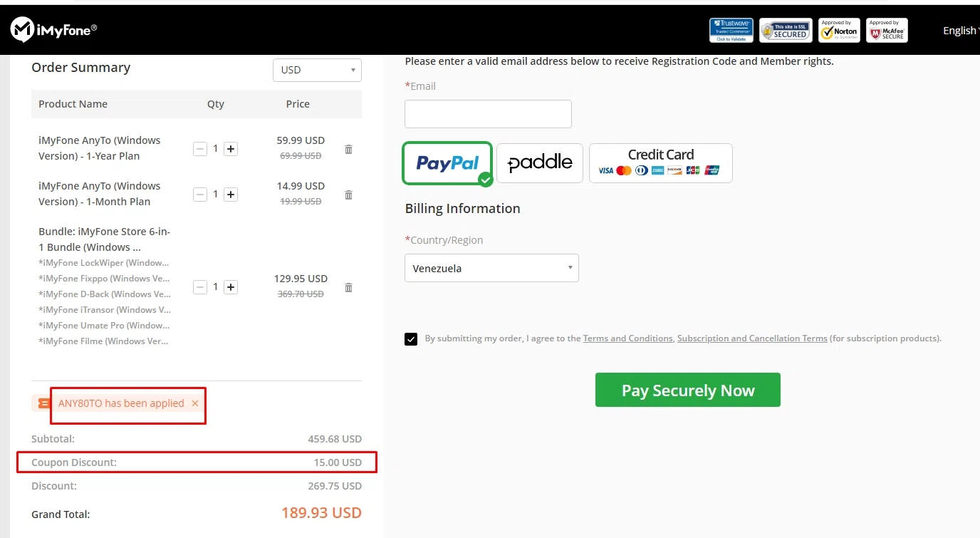Click the Coupon Discount 15.00 USD value
The height and width of the screenshot is (538, 980).
pos(338,462)
